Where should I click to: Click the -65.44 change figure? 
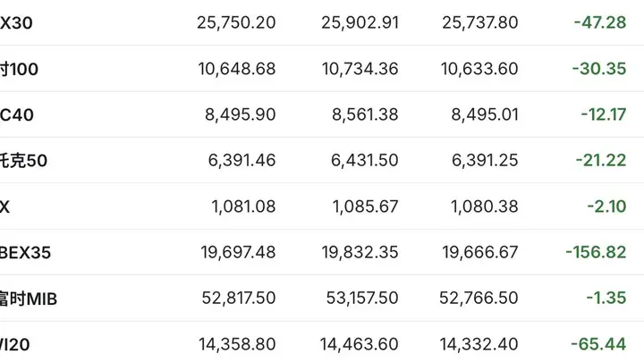[598, 344]
